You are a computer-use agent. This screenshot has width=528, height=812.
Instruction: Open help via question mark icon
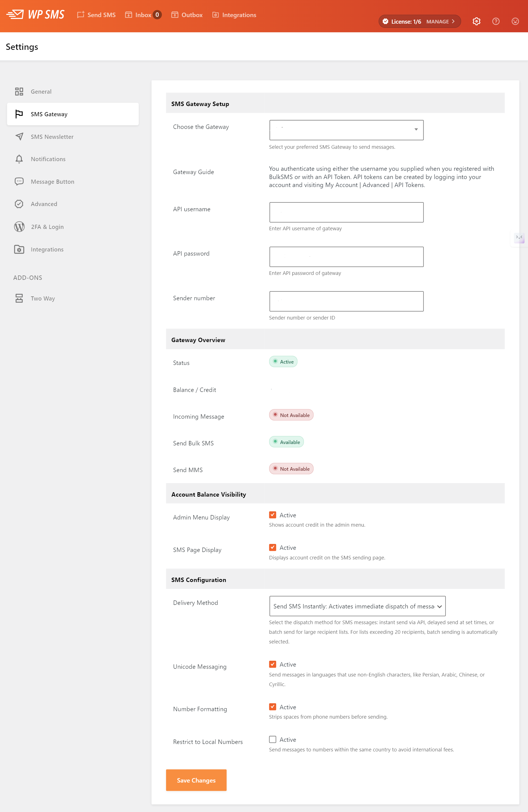(496, 21)
